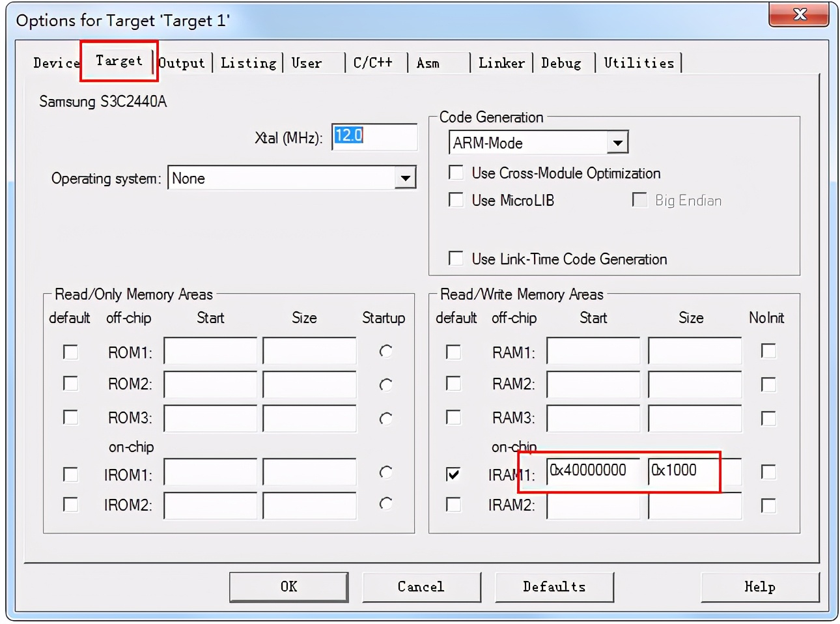Click the RAM2 Start field

tap(593, 384)
